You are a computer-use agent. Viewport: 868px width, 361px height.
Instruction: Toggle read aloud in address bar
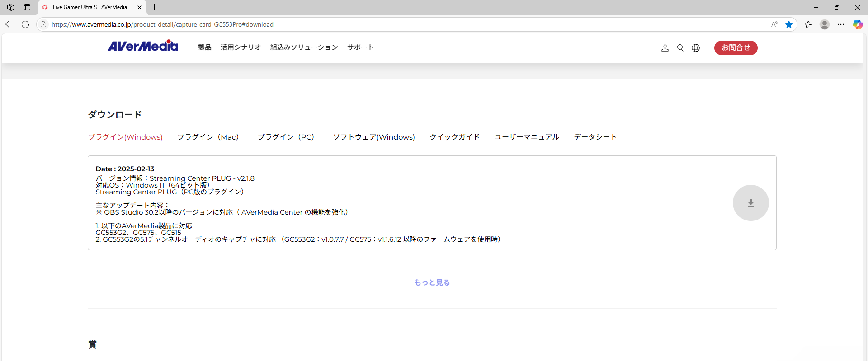(774, 24)
